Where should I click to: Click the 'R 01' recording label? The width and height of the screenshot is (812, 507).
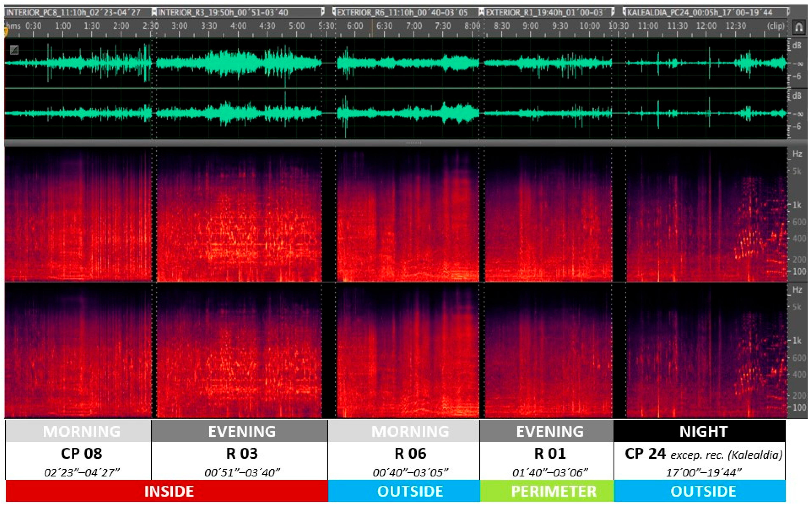click(550, 454)
